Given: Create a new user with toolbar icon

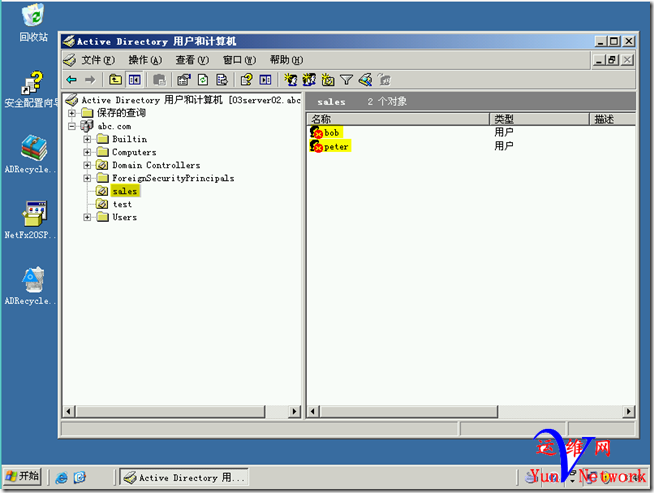Looking at the screenshot, I should point(290,80).
